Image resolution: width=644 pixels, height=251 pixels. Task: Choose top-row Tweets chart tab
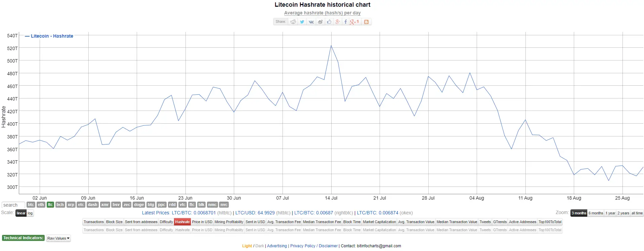click(x=485, y=222)
